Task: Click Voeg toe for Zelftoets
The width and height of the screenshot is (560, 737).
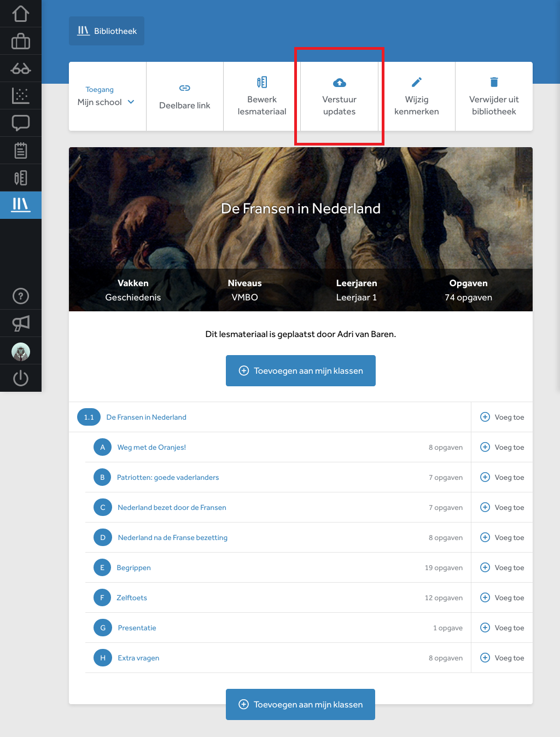Action: [502, 597]
